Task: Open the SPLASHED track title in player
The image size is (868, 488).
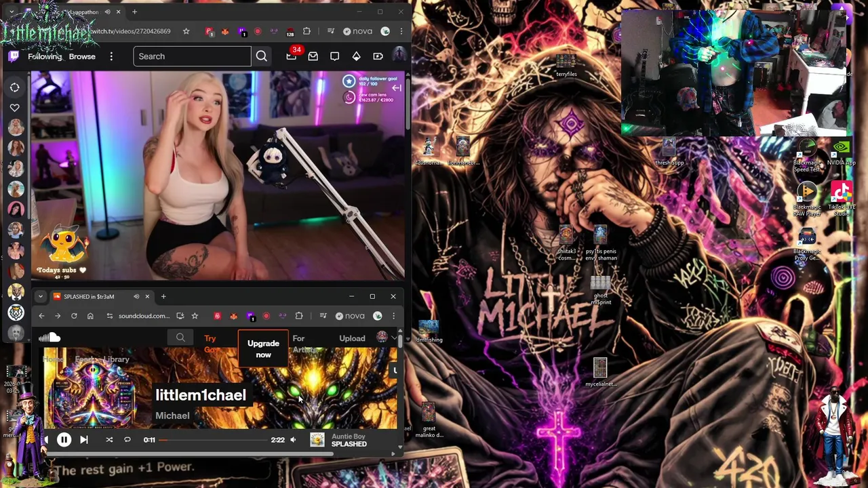Action: coord(349,444)
